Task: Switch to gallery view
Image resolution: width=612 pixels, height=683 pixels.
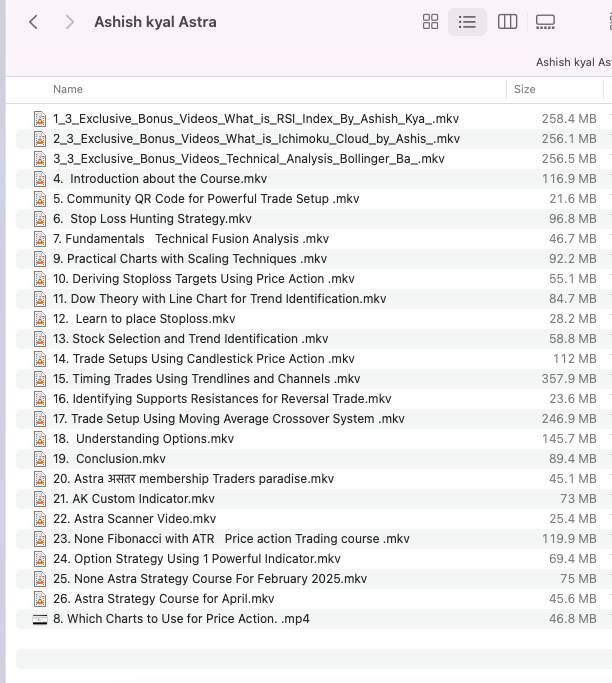Action: coord(545,22)
